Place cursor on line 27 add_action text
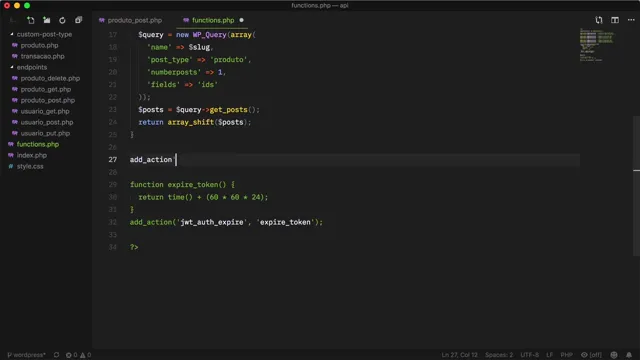This screenshot has height=360, width=640. click(x=151, y=160)
